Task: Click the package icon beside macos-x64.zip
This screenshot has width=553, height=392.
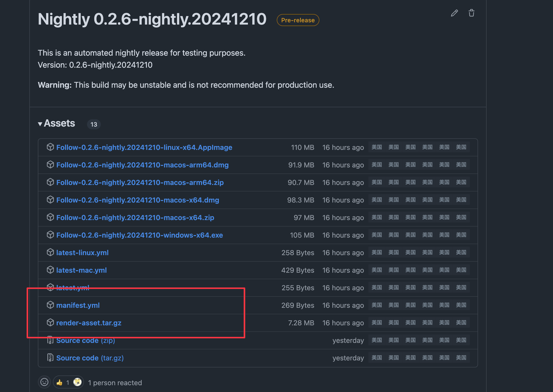Action: [x=50, y=217]
